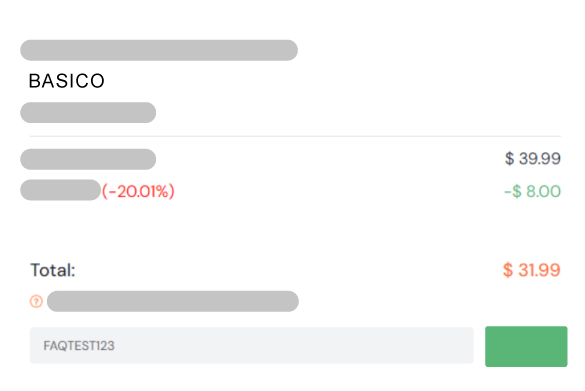The width and height of the screenshot is (585, 391).
Task: Click the Total: label
Action: 53,270
